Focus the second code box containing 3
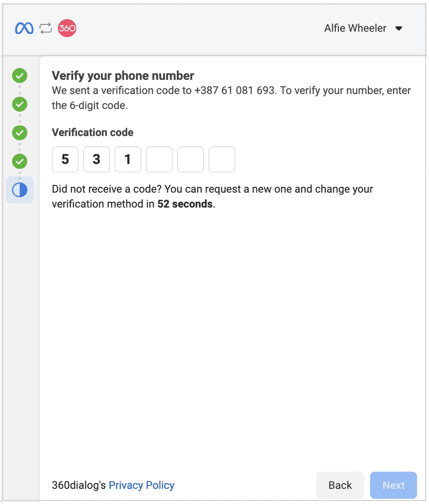This screenshot has height=504, width=429. point(96,159)
